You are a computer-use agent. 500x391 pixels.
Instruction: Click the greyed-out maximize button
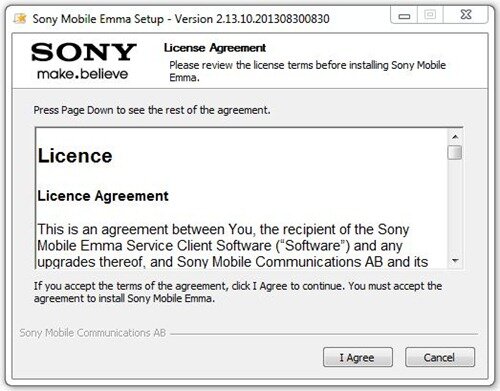430,15
